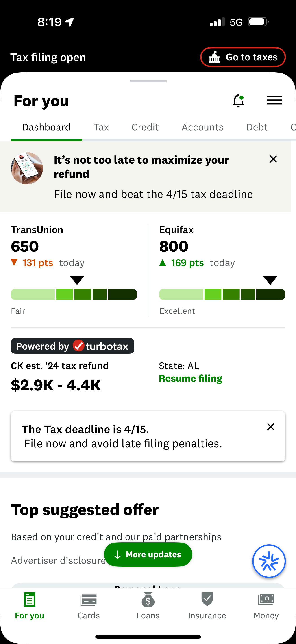Tap the Powered by TurboTax badge
Screen dimensions: 296x644
click(x=72, y=346)
